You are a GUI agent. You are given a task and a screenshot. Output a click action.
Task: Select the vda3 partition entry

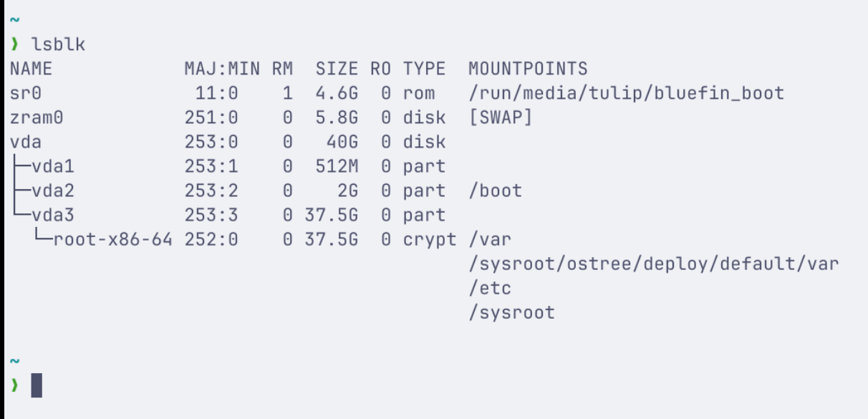pos(52,215)
